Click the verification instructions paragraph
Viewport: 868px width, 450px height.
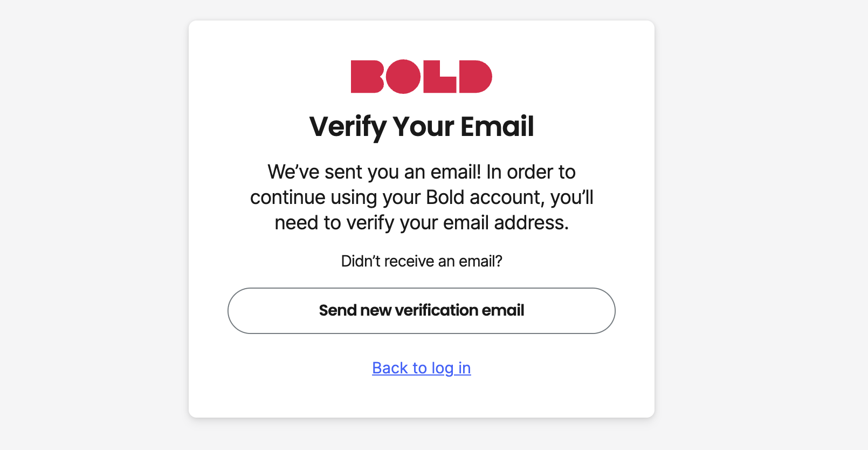[421, 197]
